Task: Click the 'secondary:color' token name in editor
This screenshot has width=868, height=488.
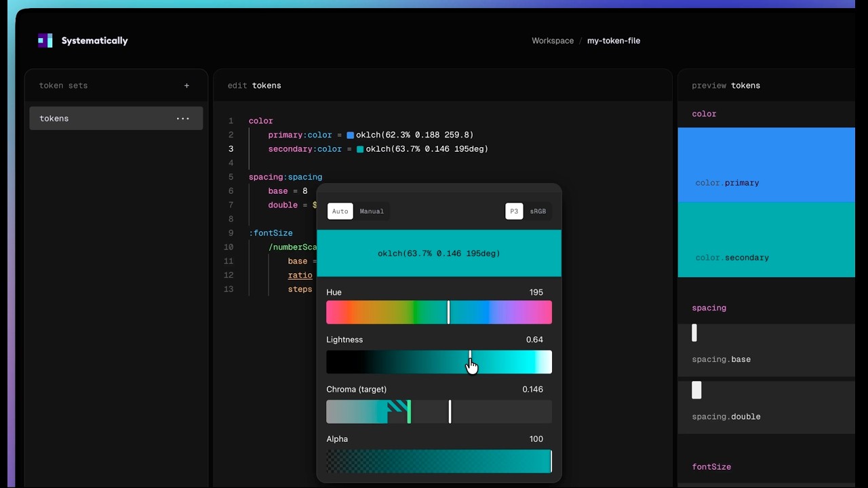Action: coord(305,149)
